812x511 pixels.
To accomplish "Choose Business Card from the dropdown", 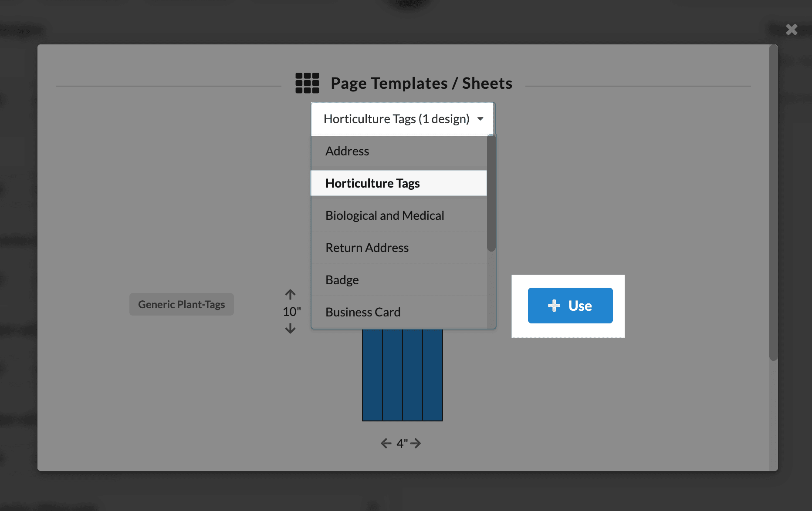I will click(363, 312).
